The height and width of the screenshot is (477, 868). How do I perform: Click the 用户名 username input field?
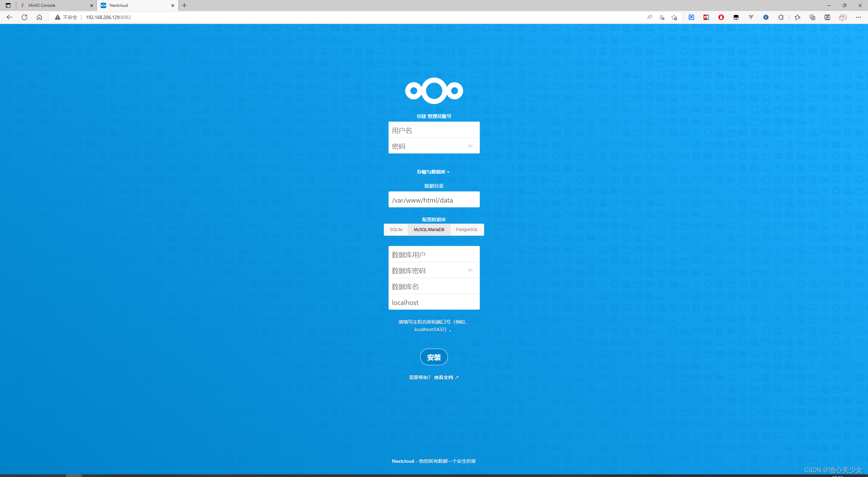coord(434,130)
